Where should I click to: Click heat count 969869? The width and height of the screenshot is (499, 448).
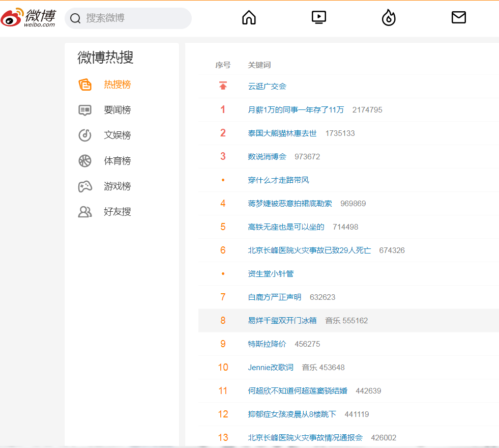pos(353,204)
